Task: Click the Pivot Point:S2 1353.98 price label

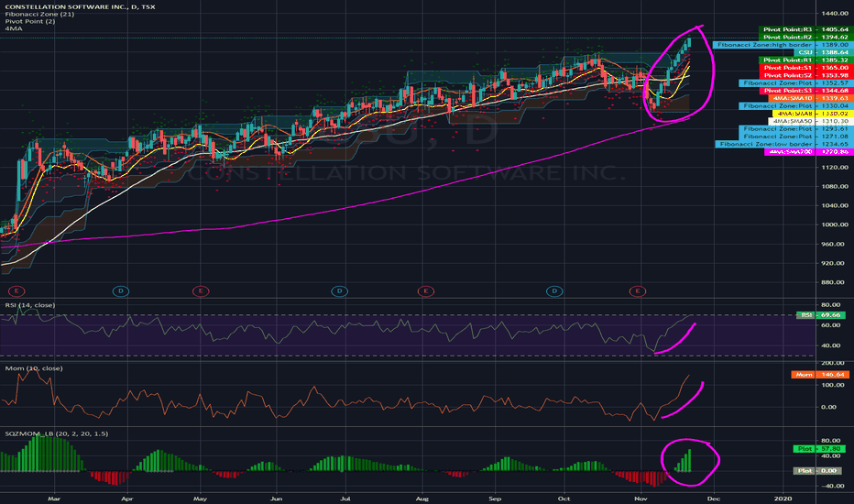Action: pyautogui.click(x=805, y=75)
